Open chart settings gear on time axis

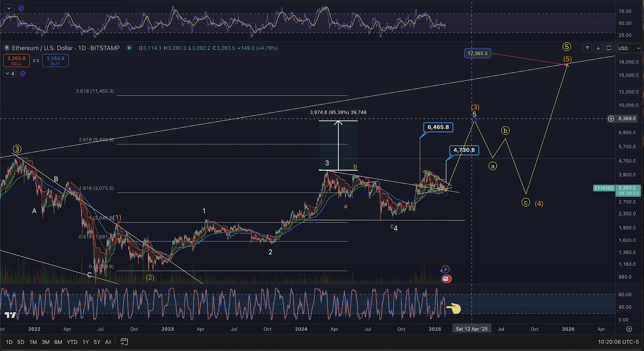pyautogui.click(x=629, y=329)
